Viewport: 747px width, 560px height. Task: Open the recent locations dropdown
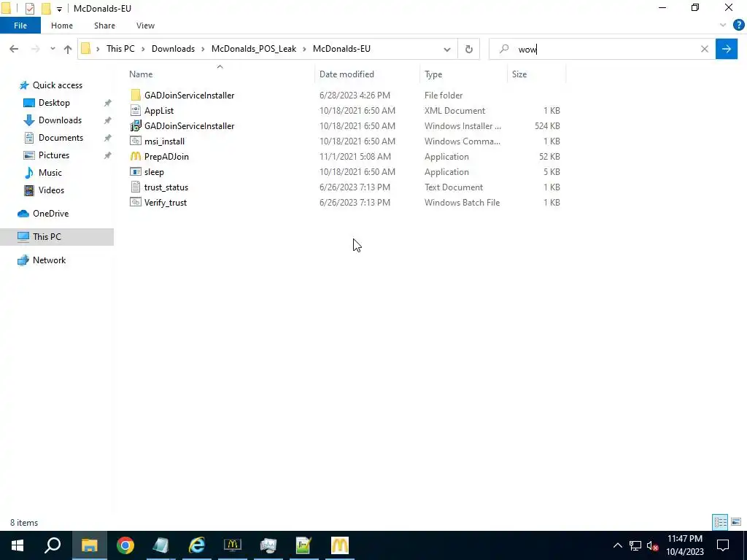(53, 49)
